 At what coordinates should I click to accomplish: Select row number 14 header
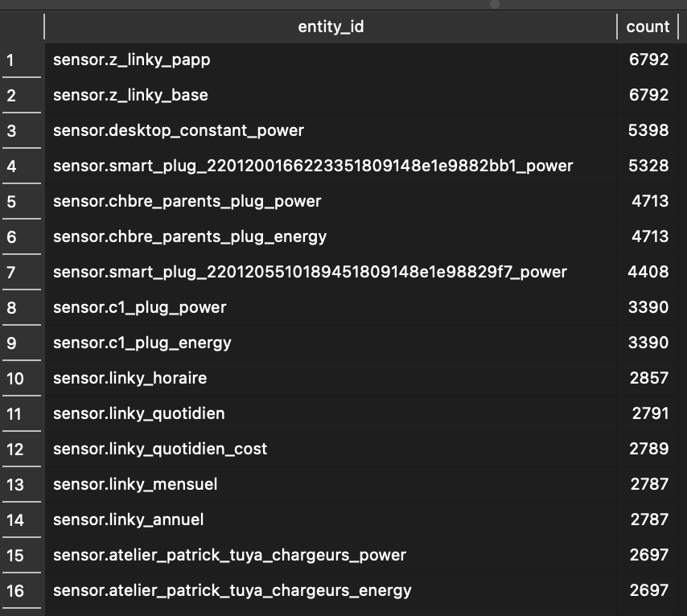tap(22, 520)
